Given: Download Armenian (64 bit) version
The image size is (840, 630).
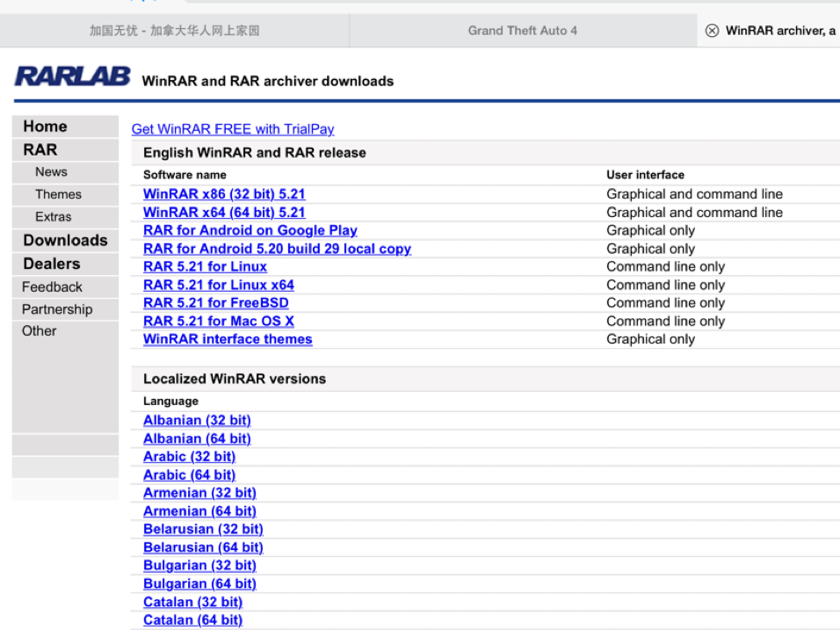Looking at the screenshot, I should 199,511.
